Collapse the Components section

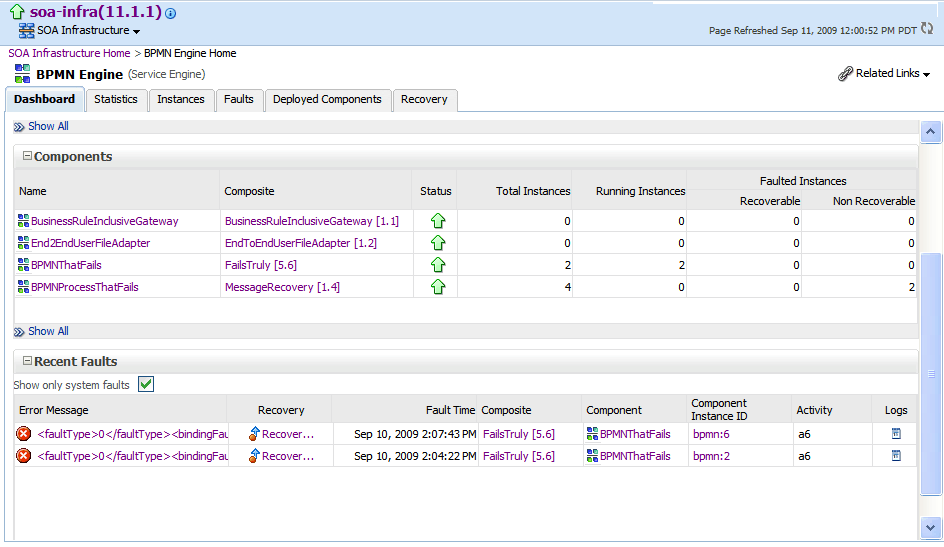pos(27,156)
